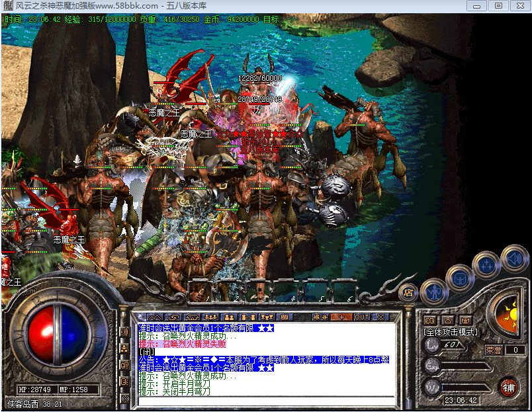Image resolution: width=532 pixels, height=412 pixels.
Task: Click the X exit button in the chat toolbar
Action: [380, 317]
